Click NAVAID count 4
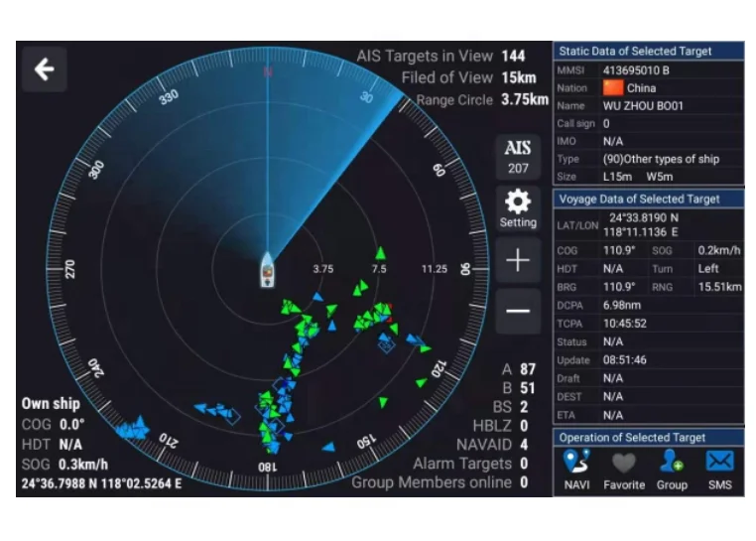The width and height of the screenshot is (756, 541). [x=524, y=445]
